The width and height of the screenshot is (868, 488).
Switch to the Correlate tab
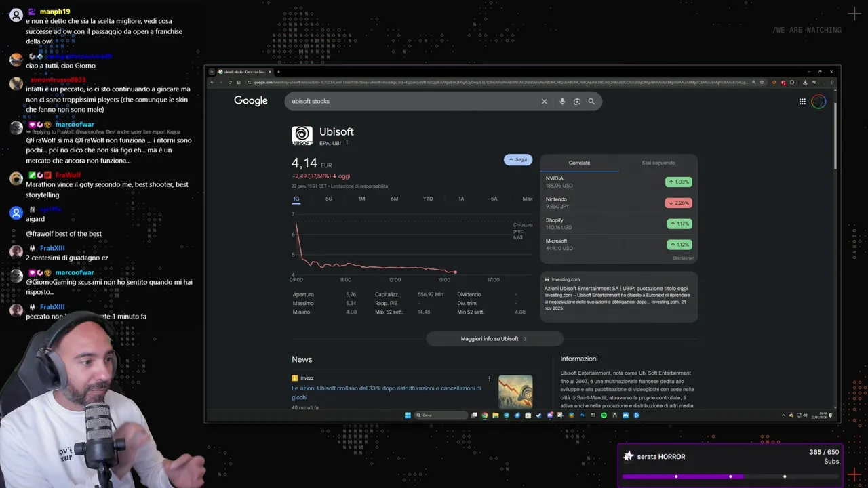[x=579, y=163]
